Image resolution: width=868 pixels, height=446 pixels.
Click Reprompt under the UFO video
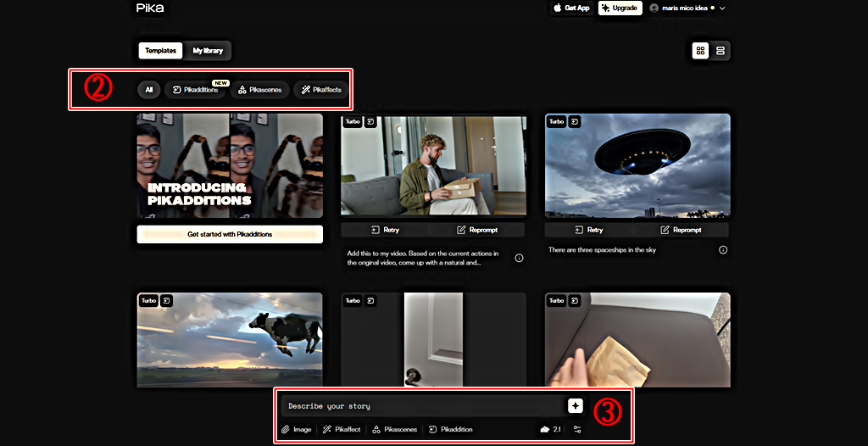click(x=681, y=230)
